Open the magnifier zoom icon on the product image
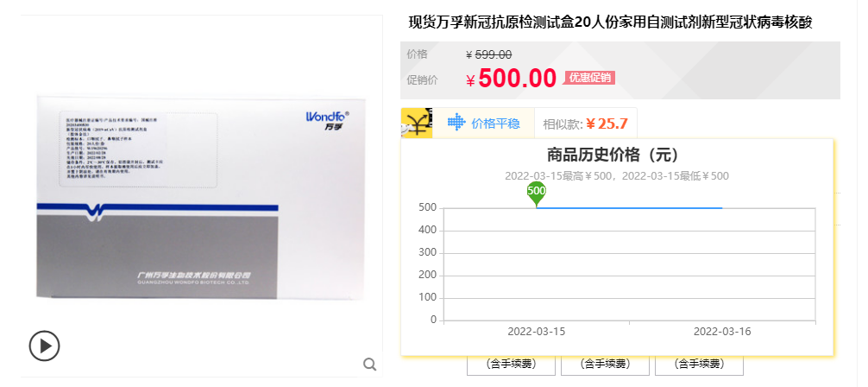 [x=370, y=365]
